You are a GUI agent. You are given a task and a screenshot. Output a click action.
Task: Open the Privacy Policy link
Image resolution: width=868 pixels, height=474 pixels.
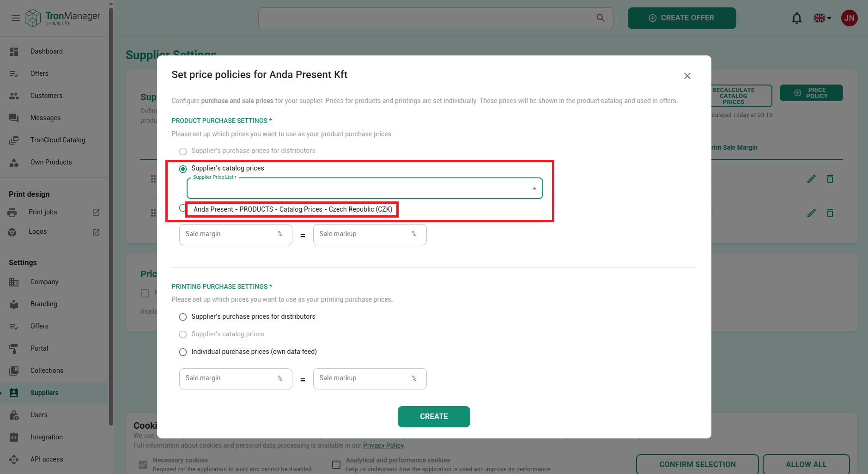[383, 445]
